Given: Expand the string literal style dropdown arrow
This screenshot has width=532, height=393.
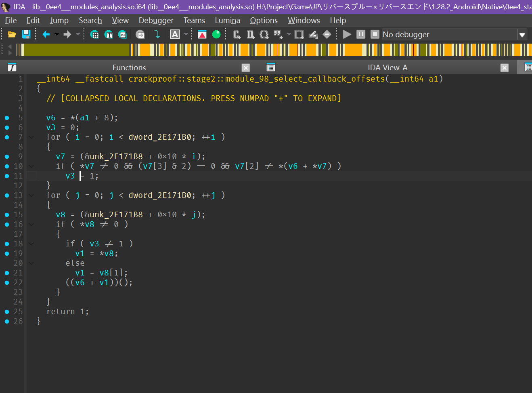Looking at the screenshot, I should click(x=289, y=35).
